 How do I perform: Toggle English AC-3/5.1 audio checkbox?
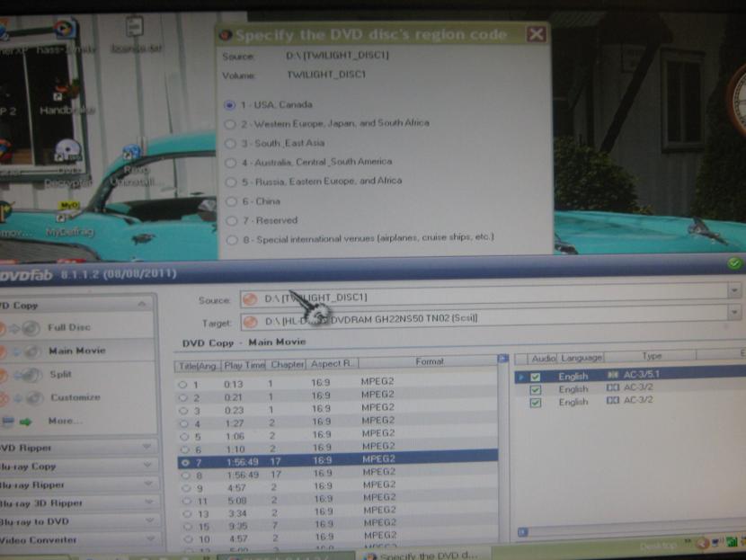pyautogui.click(x=536, y=377)
